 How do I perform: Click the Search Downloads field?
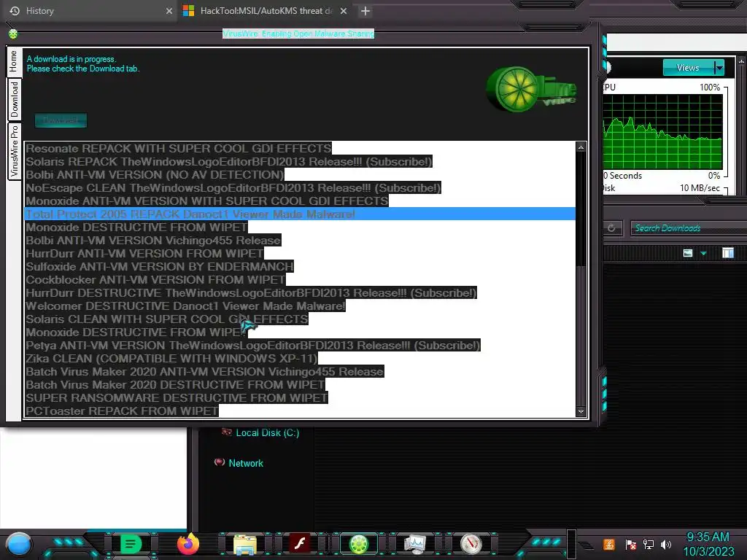(689, 228)
